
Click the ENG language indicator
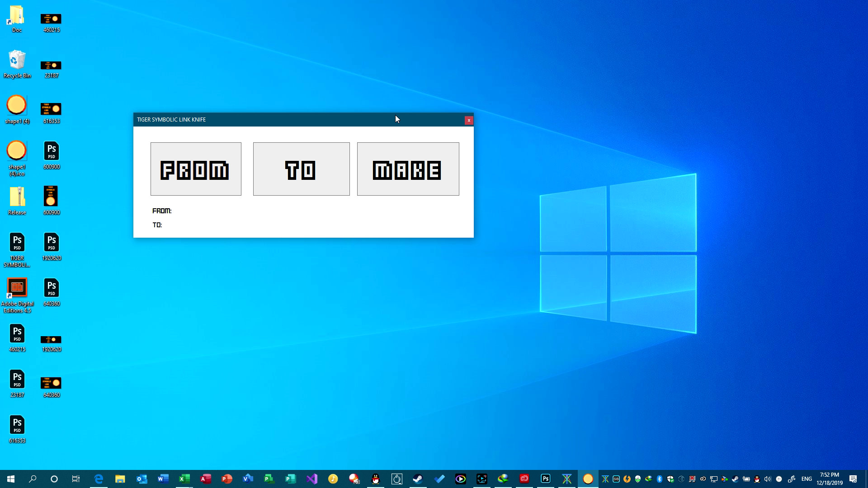(807, 479)
